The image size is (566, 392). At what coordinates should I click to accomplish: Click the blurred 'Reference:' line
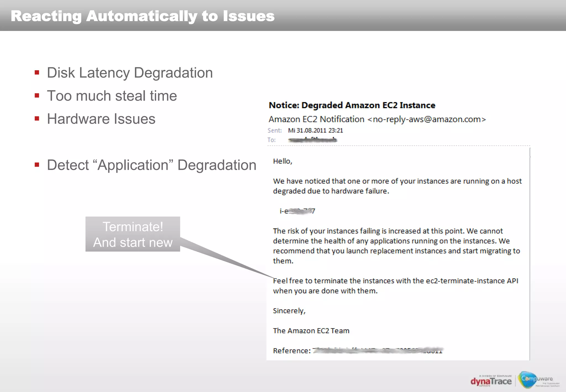(x=358, y=351)
